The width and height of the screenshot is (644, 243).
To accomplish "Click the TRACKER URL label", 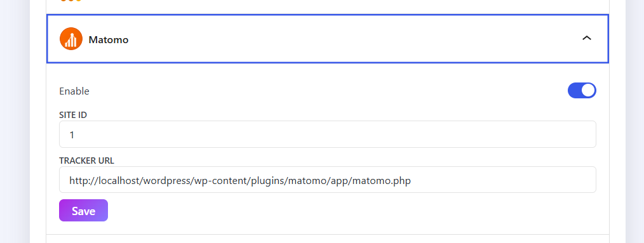I will point(86,160).
